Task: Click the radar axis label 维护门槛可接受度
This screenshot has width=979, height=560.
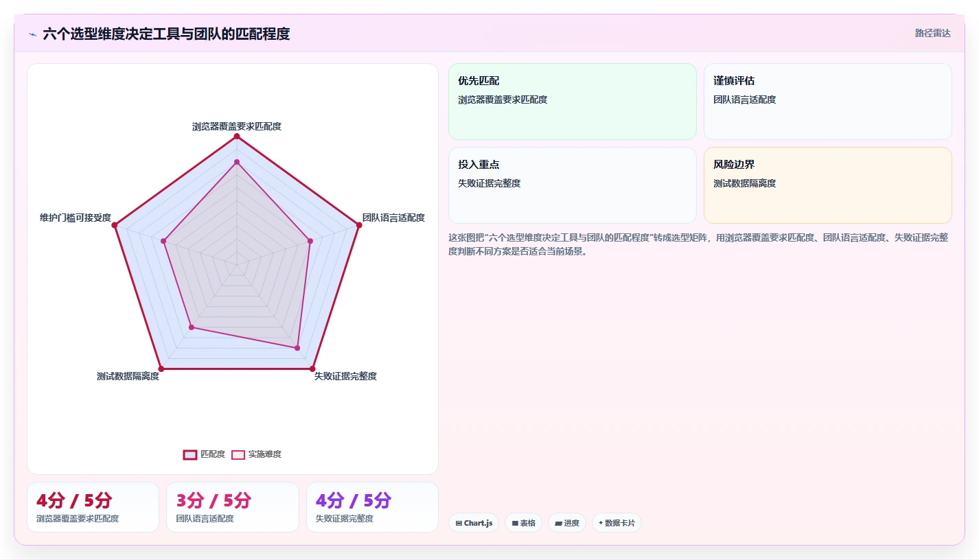Action: (76, 218)
